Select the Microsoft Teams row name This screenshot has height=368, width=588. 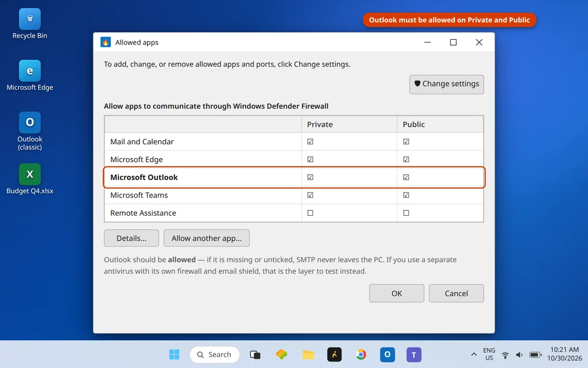click(x=139, y=195)
